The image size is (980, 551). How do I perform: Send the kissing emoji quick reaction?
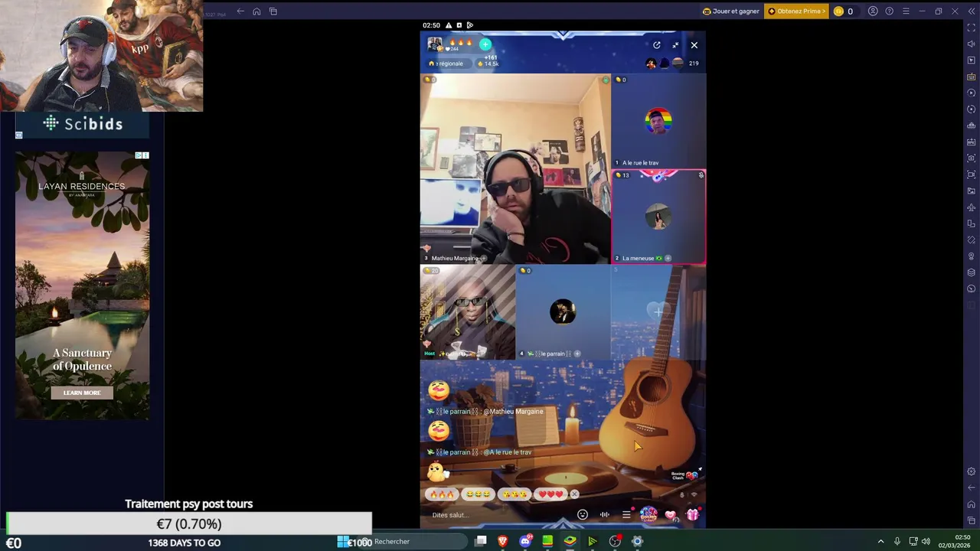pyautogui.click(x=514, y=494)
